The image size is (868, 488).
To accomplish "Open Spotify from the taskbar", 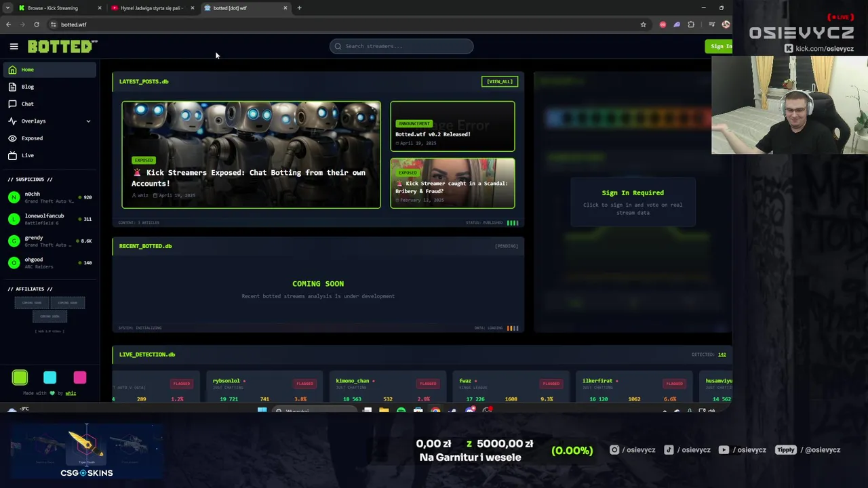I will 401,411.
